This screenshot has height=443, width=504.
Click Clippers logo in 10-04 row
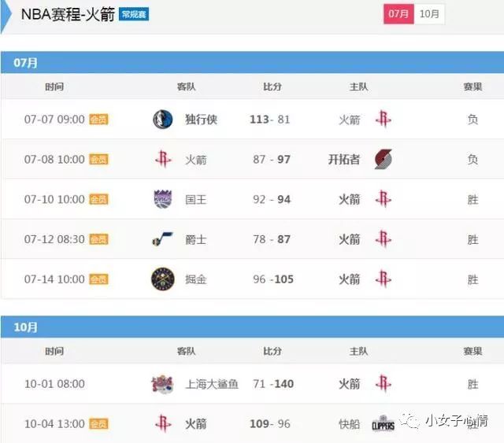pos(383,424)
